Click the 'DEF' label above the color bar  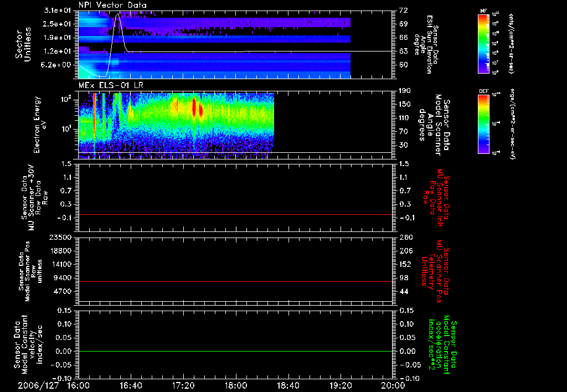coord(484,91)
